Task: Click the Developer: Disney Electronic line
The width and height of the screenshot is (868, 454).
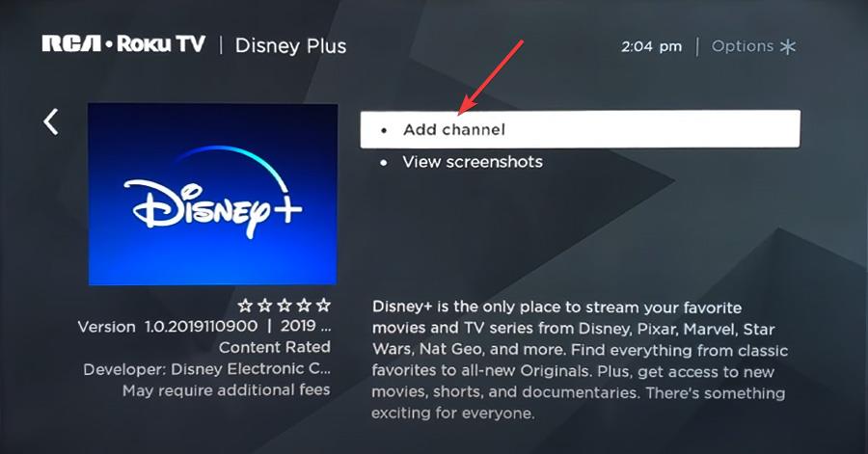Action: 207,369
